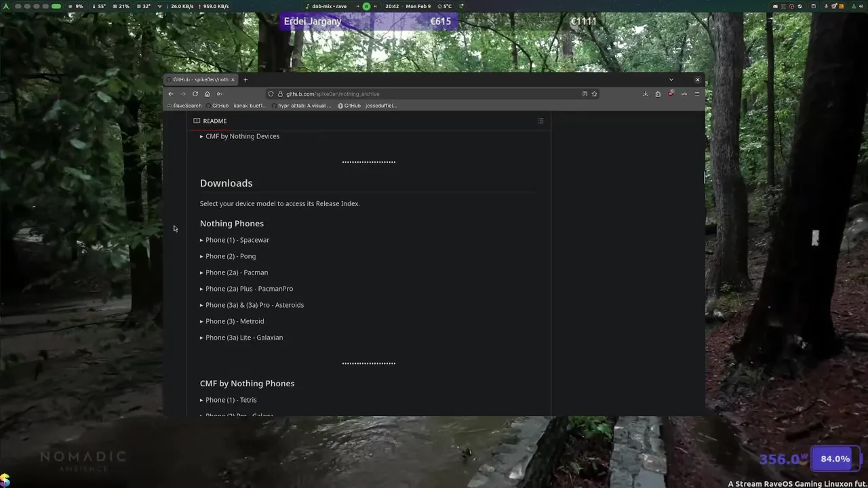This screenshot has width=868, height=488.
Task: Click the browser forward arrow
Action: (x=182, y=94)
